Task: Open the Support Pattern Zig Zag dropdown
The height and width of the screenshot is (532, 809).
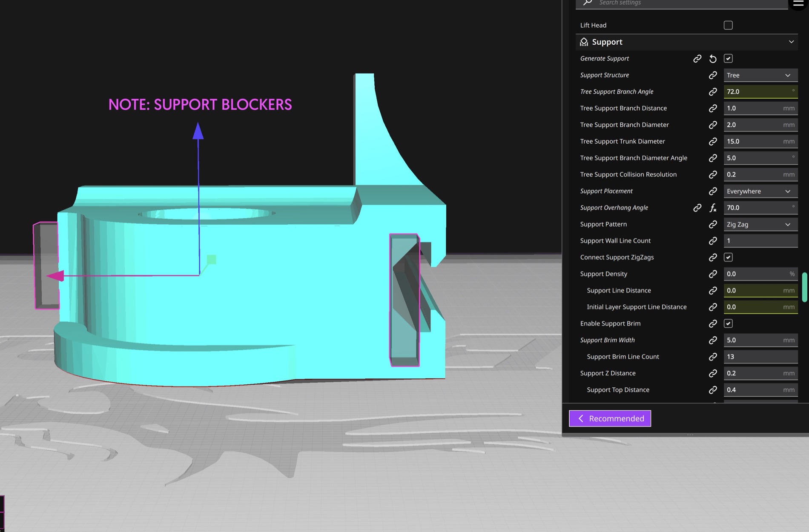Action: (x=760, y=224)
